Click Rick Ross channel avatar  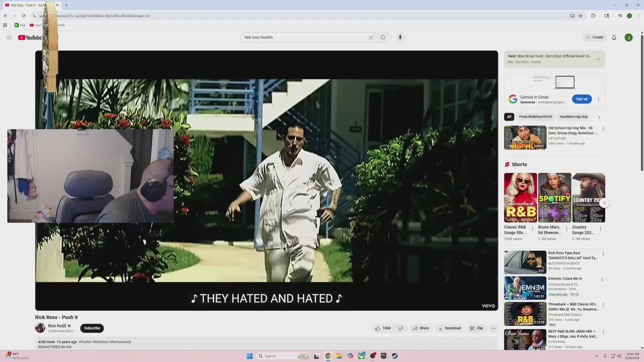point(40,328)
